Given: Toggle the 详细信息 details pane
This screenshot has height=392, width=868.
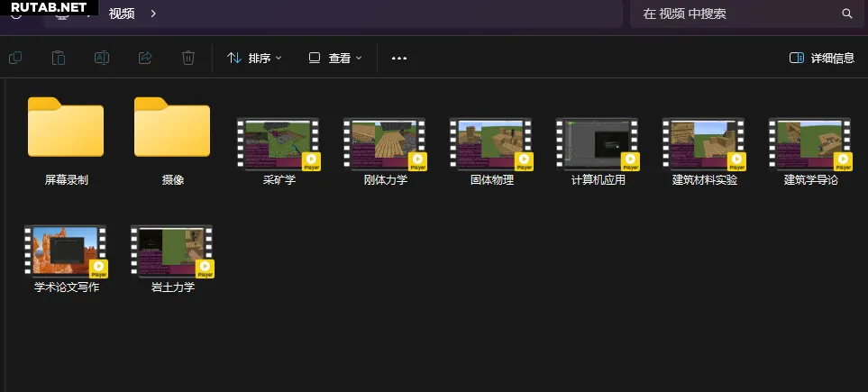Looking at the screenshot, I should pos(822,59).
